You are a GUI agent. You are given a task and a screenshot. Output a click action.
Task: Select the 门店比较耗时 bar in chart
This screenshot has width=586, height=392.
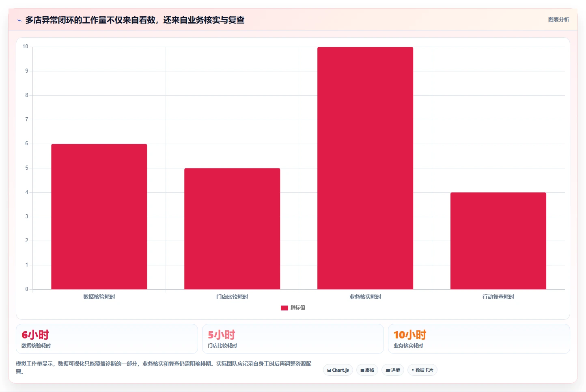(232, 229)
